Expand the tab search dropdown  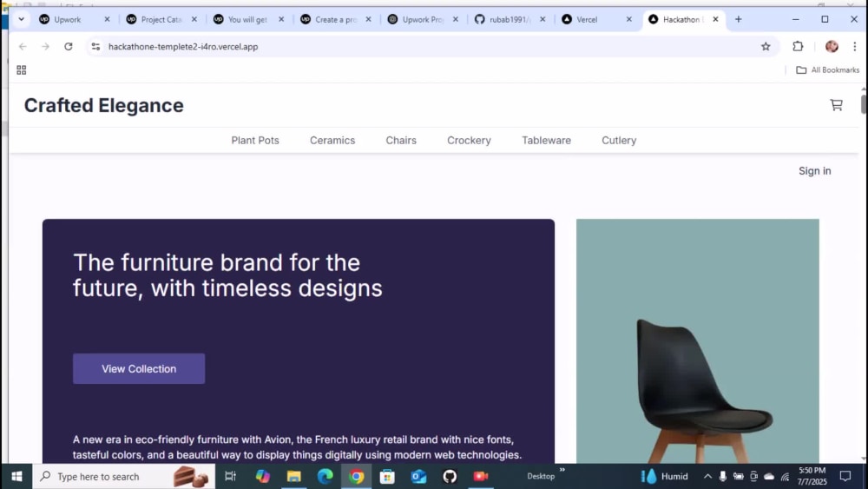(x=21, y=19)
